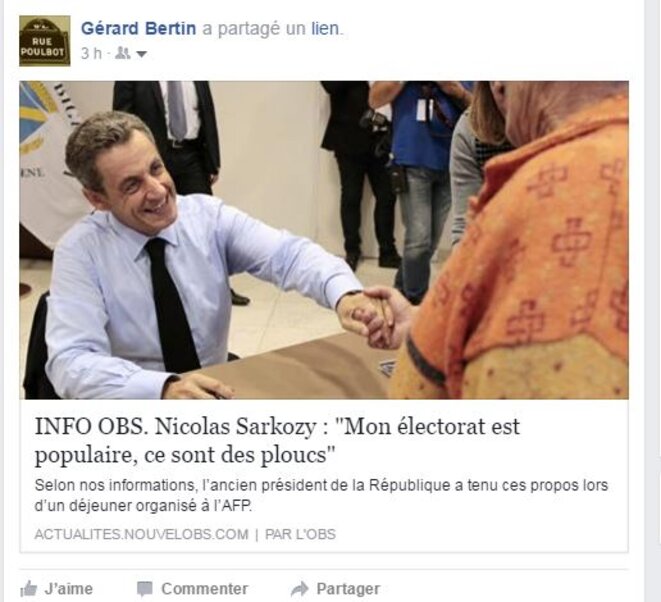
Task: Expand the audience selector dropdown arrow
Action: coord(142,54)
